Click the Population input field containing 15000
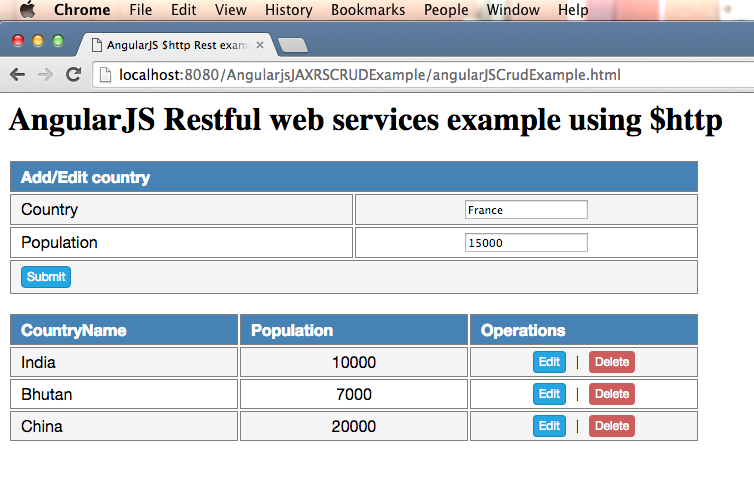 click(x=526, y=242)
